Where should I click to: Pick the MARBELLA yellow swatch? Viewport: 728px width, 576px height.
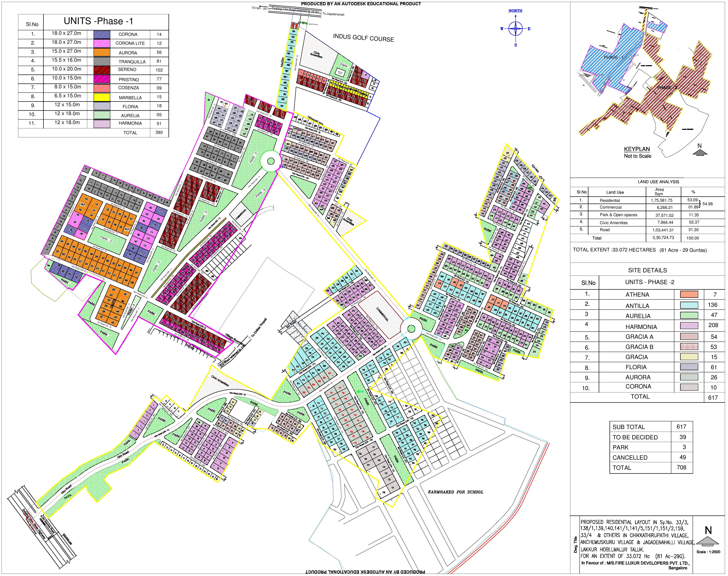click(102, 97)
